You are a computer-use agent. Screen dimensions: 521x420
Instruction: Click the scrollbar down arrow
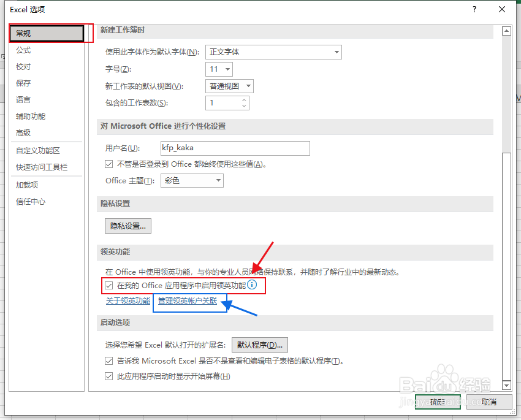(506, 386)
